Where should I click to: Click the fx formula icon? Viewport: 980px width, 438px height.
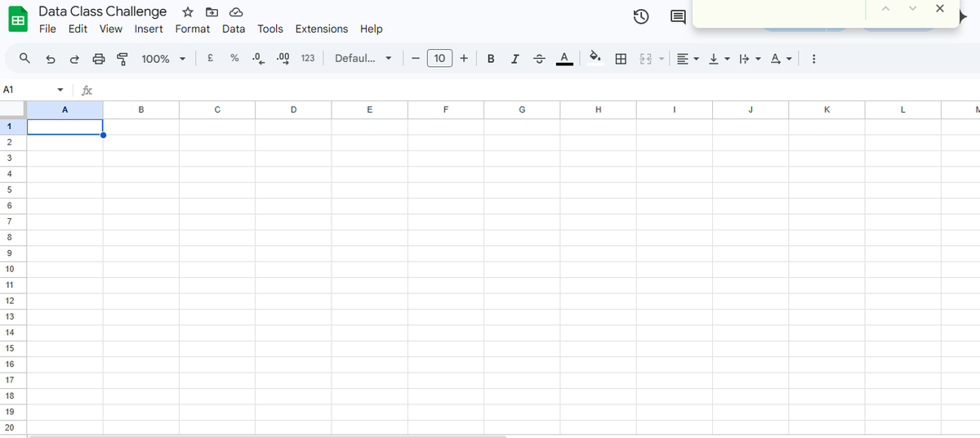click(87, 90)
